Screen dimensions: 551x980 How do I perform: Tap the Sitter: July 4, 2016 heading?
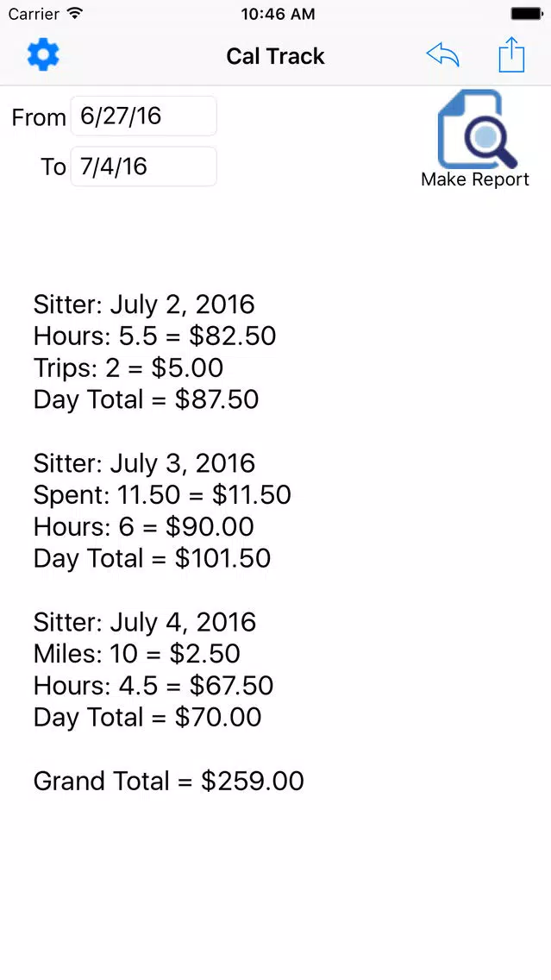[144, 622]
